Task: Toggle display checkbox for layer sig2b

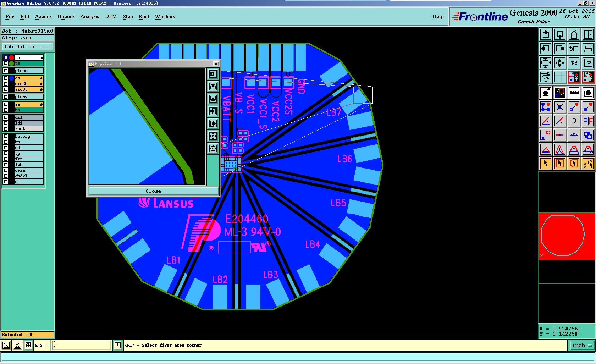Action: [x=5, y=84]
